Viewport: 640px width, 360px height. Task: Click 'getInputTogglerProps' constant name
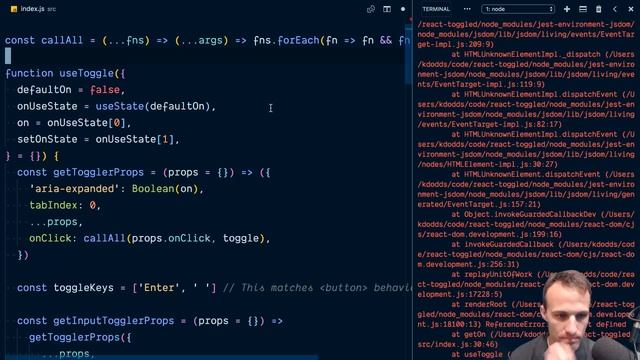[x=113, y=321]
